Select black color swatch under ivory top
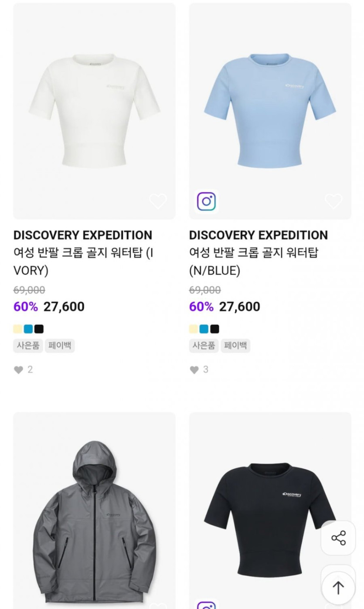This screenshot has width=364, height=609. (x=39, y=329)
